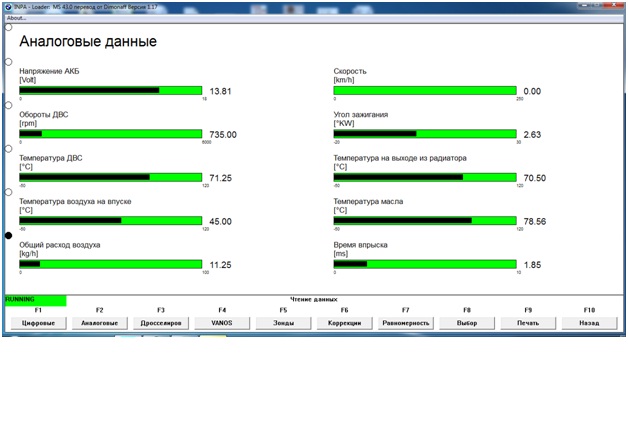The image size is (628, 430).
Task: Click the Время впрыска ms bar
Action: point(425,264)
